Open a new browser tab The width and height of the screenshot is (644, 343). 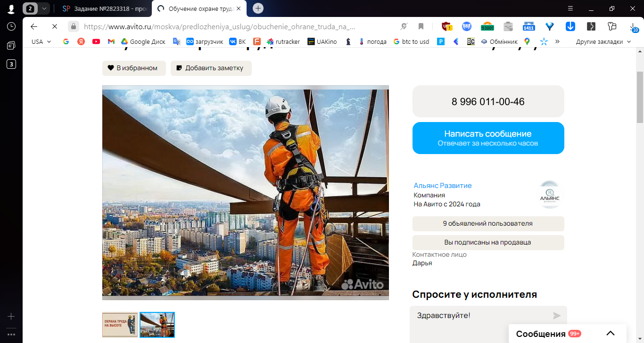[258, 8]
